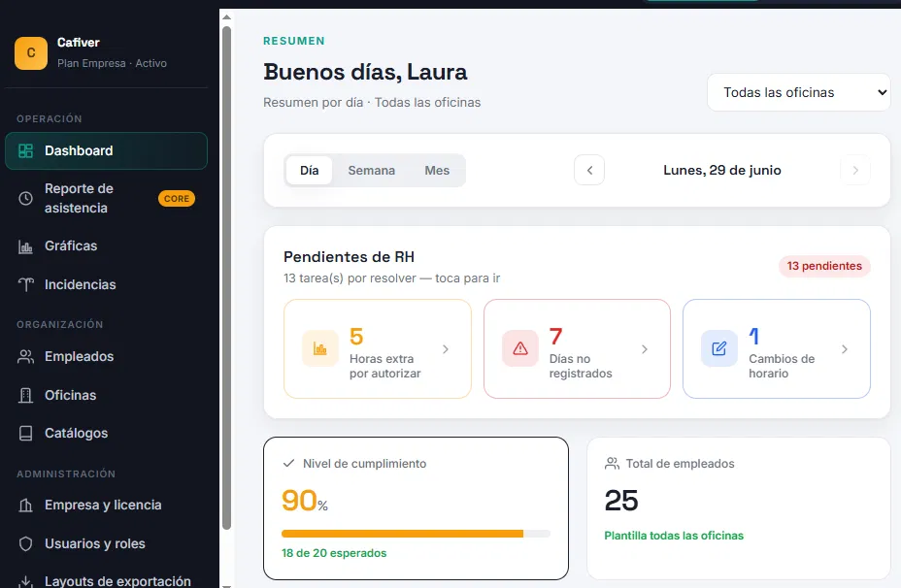This screenshot has height=588, width=901.
Task: Expand Días no registrados chevron
Action: pos(644,349)
